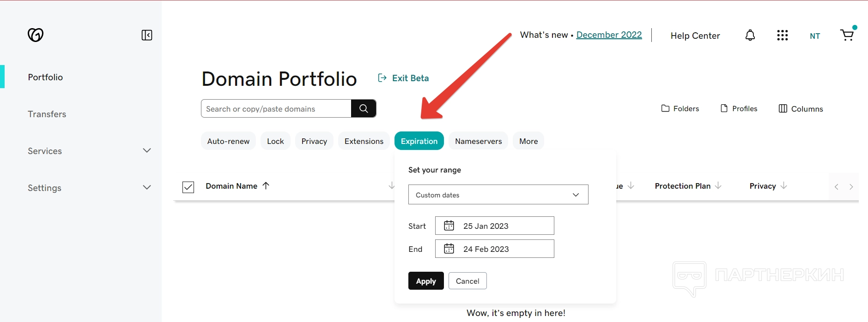Click the search magnifier button
The width and height of the screenshot is (868, 322).
click(x=364, y=108)
